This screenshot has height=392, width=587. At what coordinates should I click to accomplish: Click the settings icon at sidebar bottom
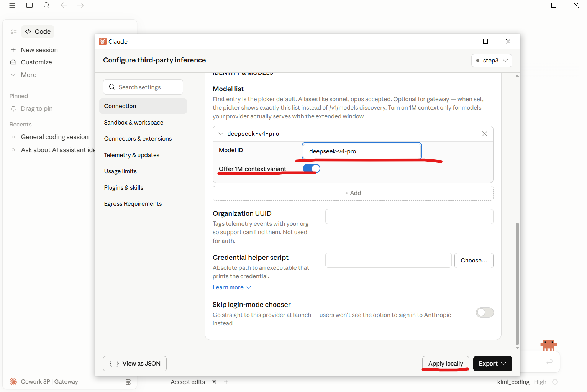tap(128, 382)
